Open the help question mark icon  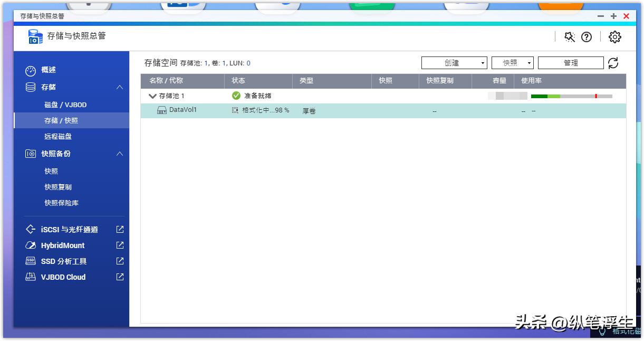[x=587, y=36]
